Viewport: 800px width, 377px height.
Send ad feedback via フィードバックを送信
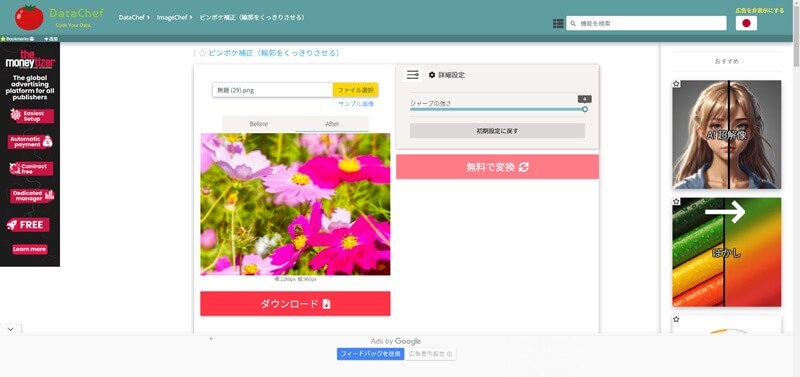pos(370,354)
